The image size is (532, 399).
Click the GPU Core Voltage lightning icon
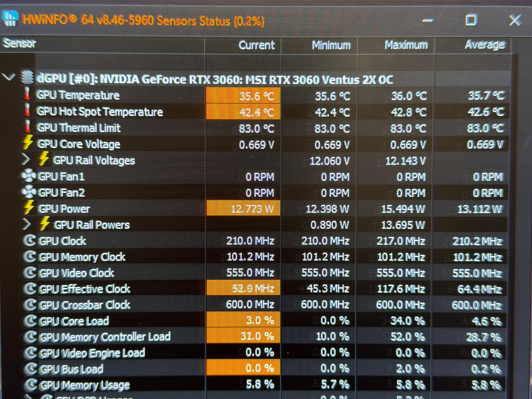pos(28,142)
